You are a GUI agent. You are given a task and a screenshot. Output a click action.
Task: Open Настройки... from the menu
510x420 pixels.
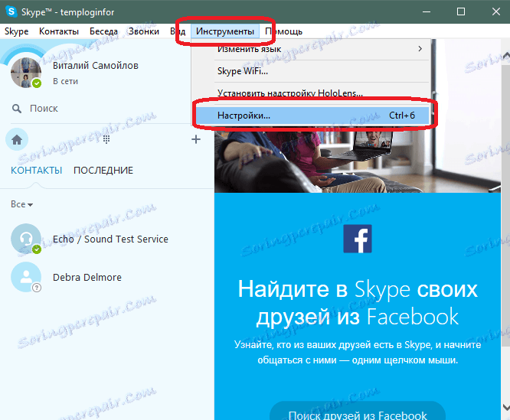(x=312, y=116)
